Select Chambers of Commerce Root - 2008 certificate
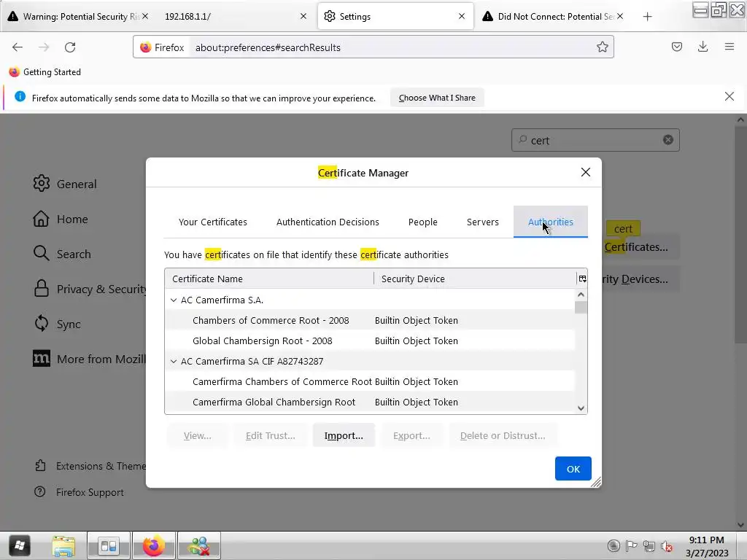 pyautogui.click(x=370, y=321)
